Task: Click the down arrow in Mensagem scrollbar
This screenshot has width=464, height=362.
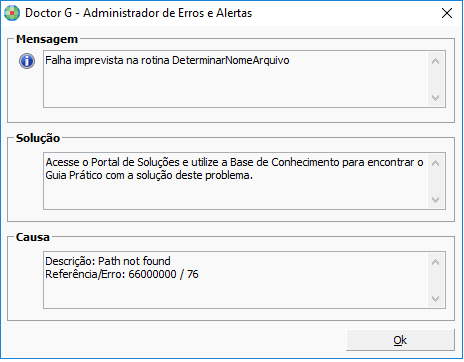Action: tap(435, 98)
